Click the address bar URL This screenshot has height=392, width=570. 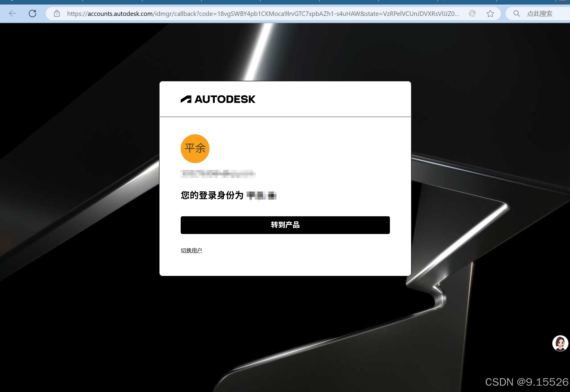[x=263, y=14]
